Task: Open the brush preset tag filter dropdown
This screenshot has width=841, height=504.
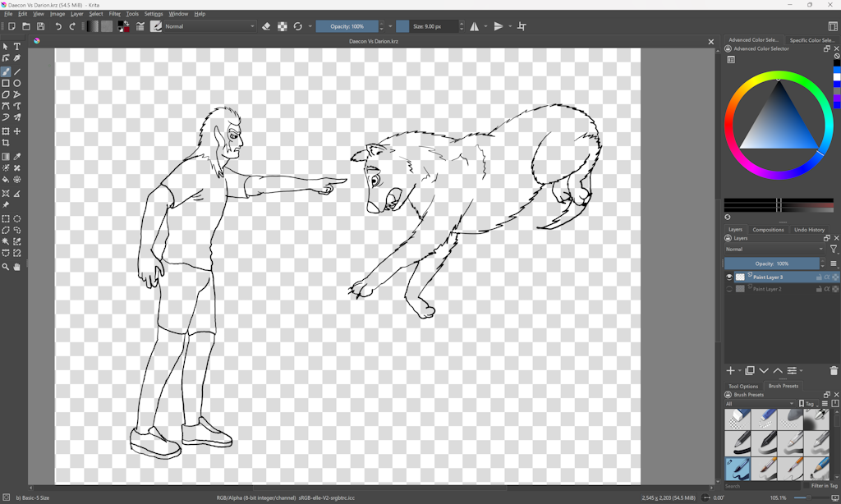Action: [x=760, y=404]
